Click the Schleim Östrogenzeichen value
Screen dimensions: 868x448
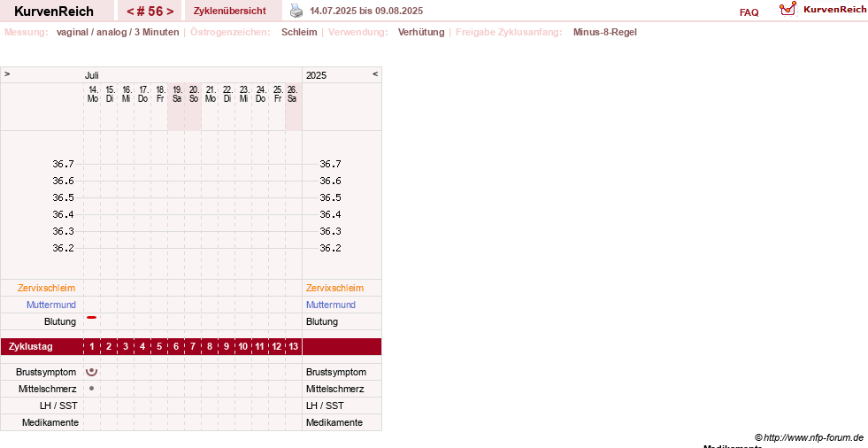click(299, 32)
